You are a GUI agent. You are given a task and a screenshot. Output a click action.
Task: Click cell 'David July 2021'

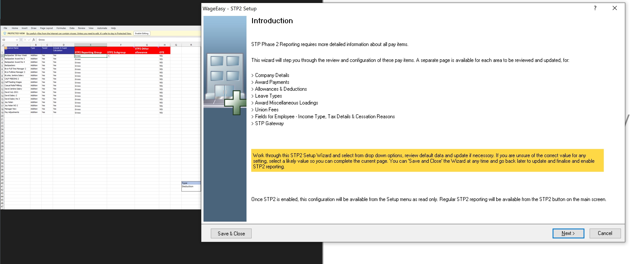point(17,92)
